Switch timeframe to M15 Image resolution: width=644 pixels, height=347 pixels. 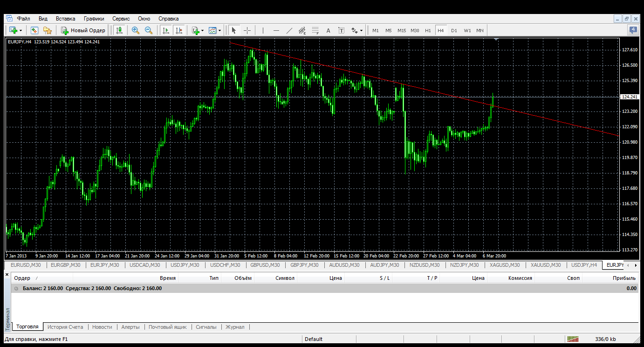click(402, 30)
